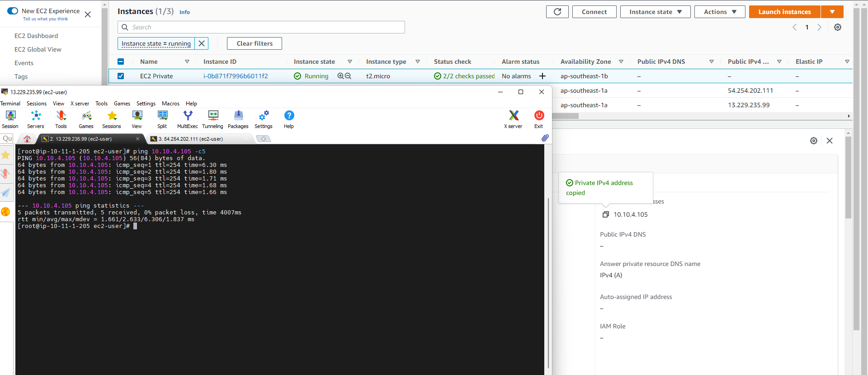Open the Sessions menu in the menu bar
Image resolution: width=868 pixels, height=375 pixels.
pyautogui.click(x=37, y=104)
